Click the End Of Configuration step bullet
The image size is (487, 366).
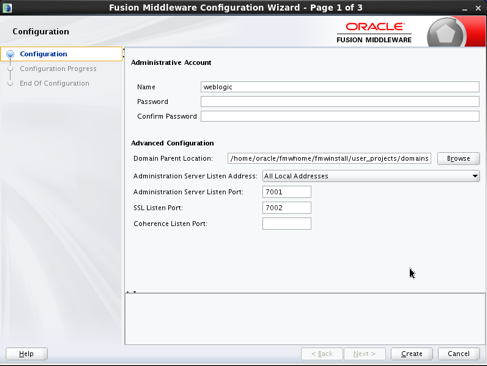coord(10,83)
